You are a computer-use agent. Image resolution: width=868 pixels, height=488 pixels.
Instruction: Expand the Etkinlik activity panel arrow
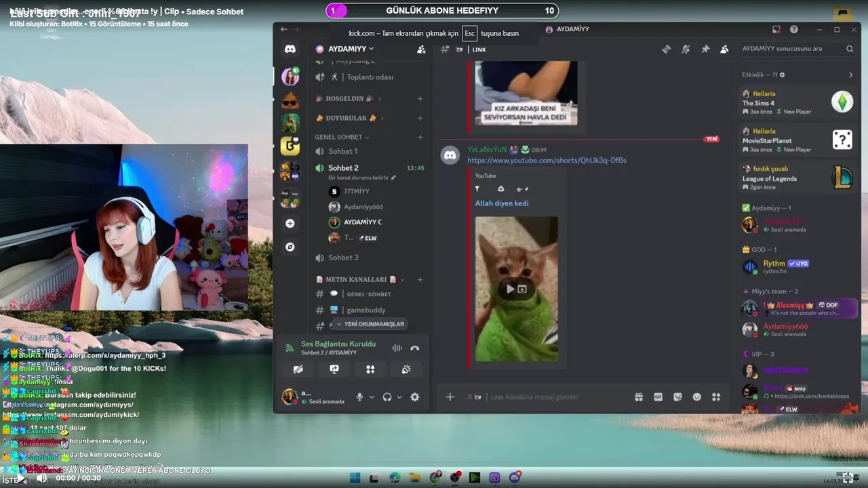tap(851, 75)
